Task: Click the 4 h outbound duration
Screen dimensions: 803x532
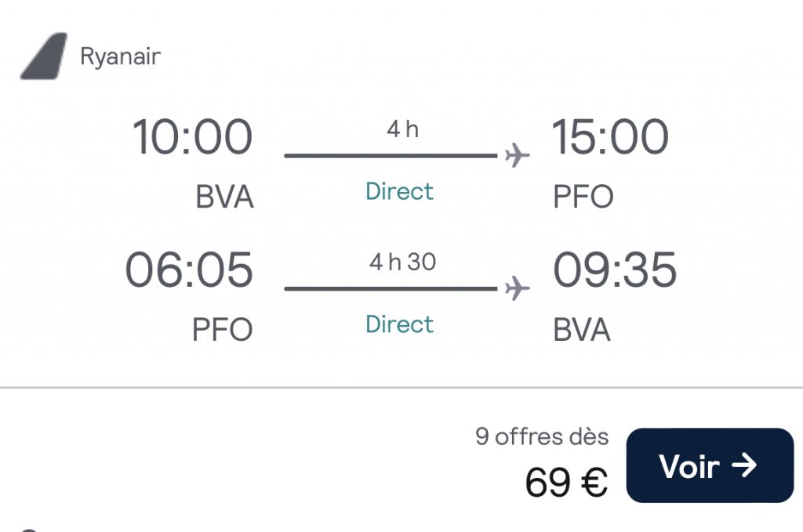Action: point(402,129)
